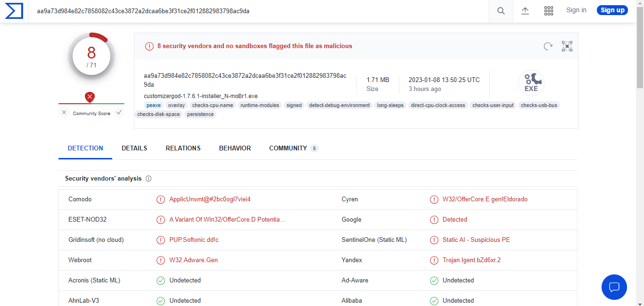Open the chat bubble button

tap(614, 287)
